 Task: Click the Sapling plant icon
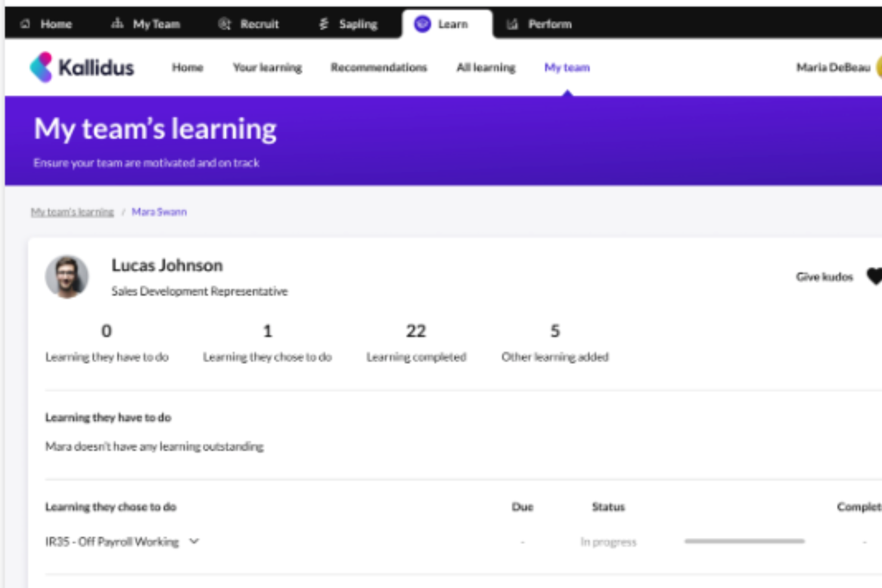pyautogui.click(x=324, y=24)
